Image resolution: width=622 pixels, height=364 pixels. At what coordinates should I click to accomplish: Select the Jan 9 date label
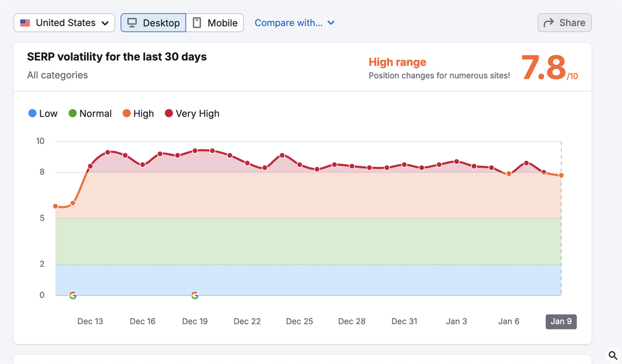coord(561,321)
